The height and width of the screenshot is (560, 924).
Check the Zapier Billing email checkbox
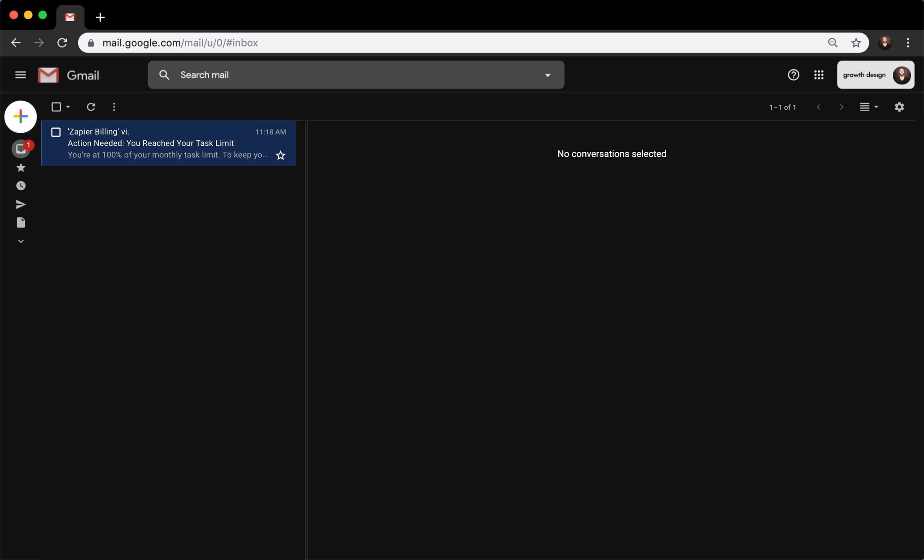[x=56, y=132]
